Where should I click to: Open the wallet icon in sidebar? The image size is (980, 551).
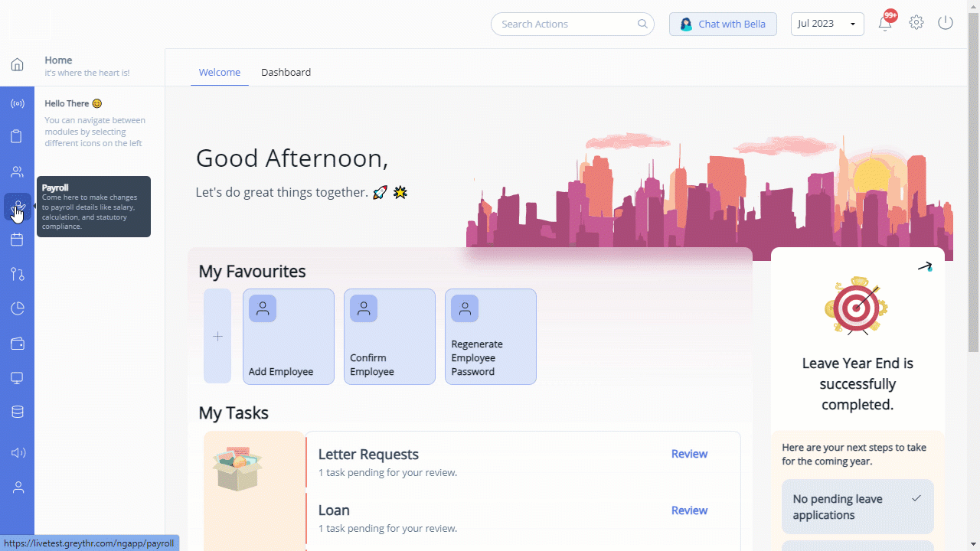(x=17, y=344)
